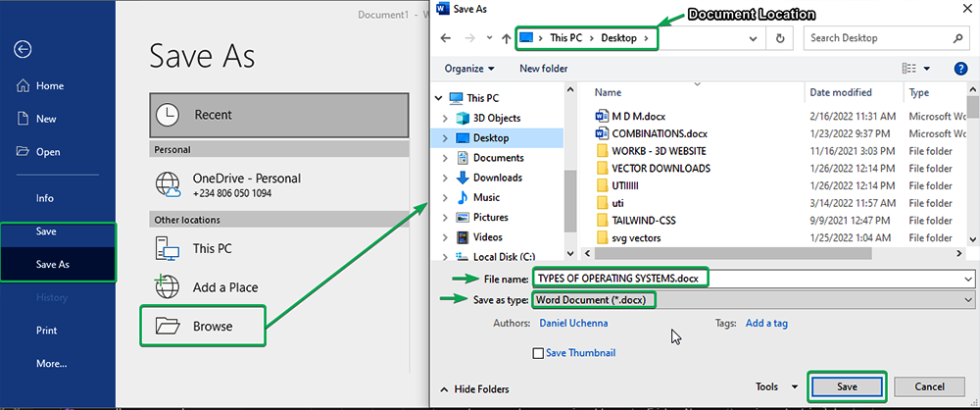
Task: Click Save in the Word backstage menu
Action: point(46,231)
